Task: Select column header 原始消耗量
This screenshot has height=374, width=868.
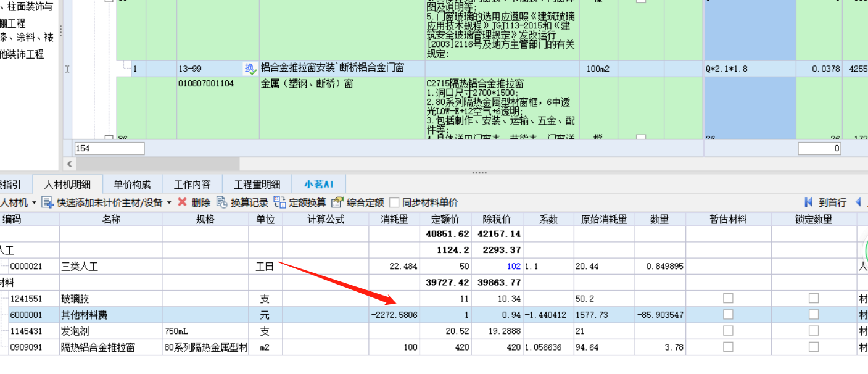Action: [604, 219]
